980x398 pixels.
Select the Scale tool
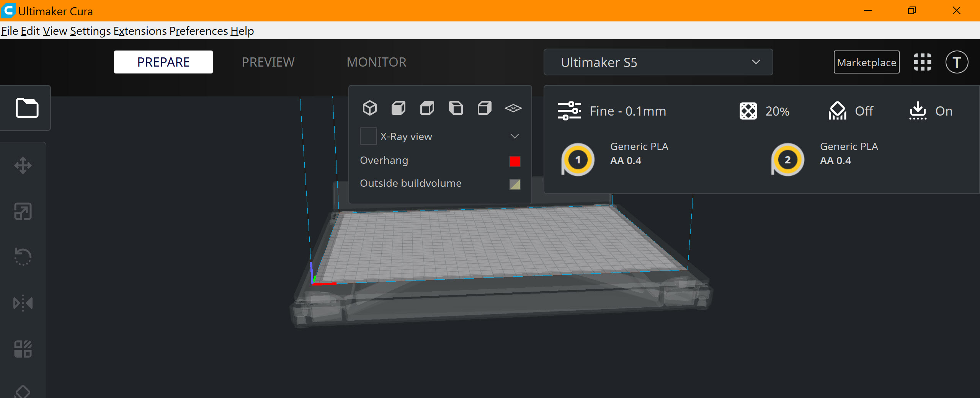23,211
